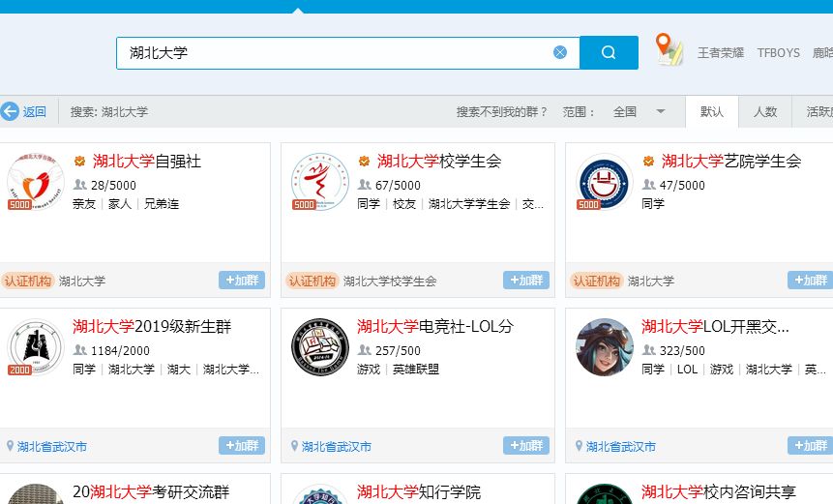Click hot search term 王者荣耀
The image size is (833, 504).
click(721, 52)
